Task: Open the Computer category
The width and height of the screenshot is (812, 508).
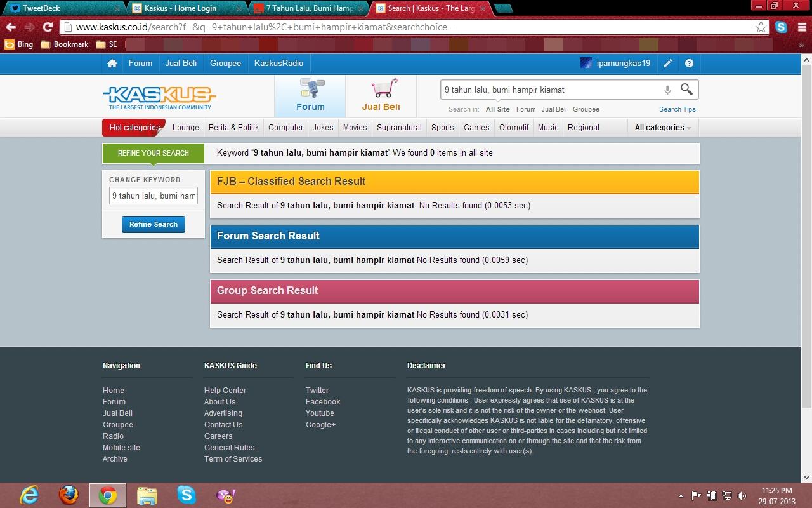Action: [x=285, y=128]
